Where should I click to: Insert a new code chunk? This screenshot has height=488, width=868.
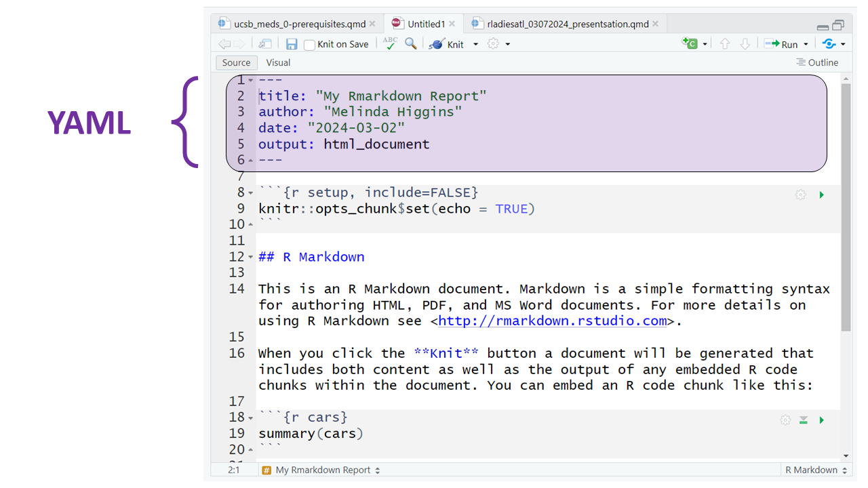tap(690, 44)
